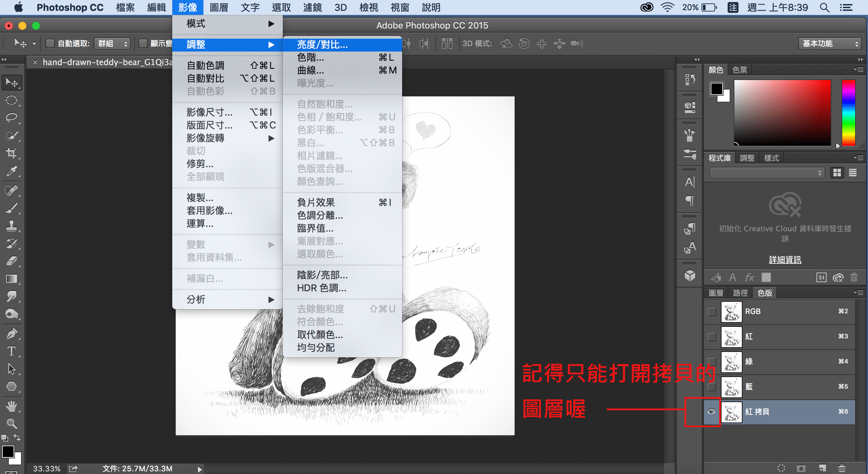Open the 群組 auto-select dropdown
This screenshot has height=474, width=868.
(x=112, y=43)
